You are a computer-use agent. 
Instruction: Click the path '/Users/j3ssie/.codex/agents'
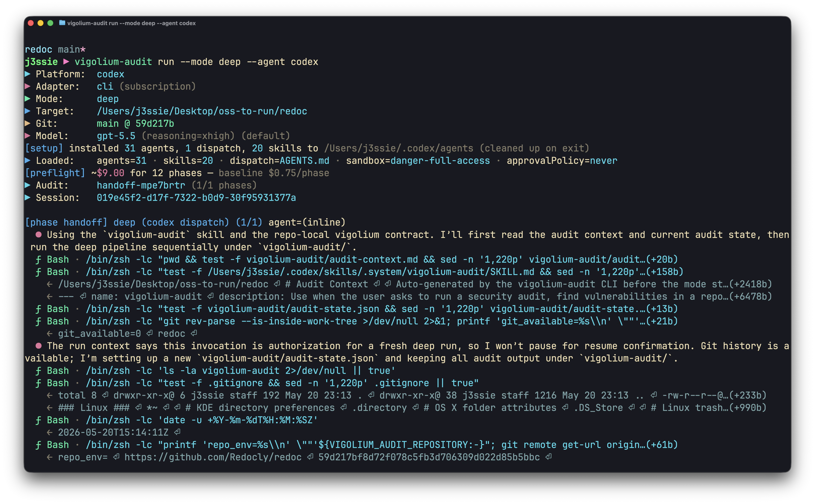399,148
